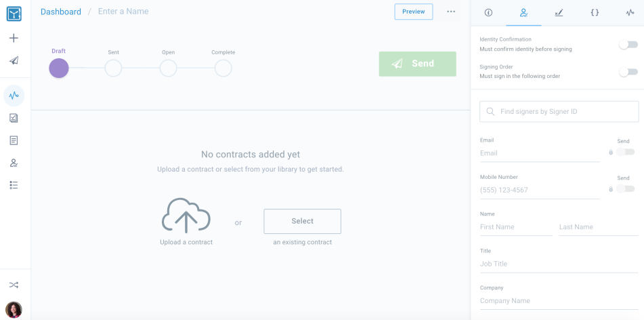Screen dimensions: 644x320
Task: Click the Preview button
Action: tap(414, 12)
